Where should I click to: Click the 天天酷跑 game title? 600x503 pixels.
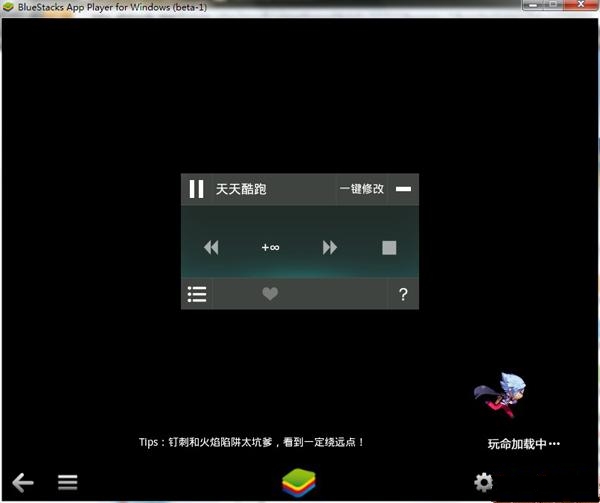[241, 189]
